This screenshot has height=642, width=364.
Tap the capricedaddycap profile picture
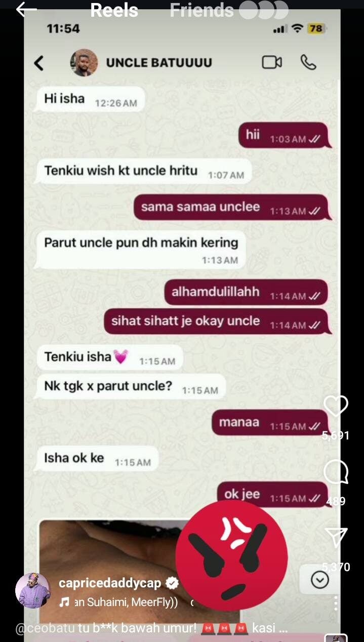(33, 591)
